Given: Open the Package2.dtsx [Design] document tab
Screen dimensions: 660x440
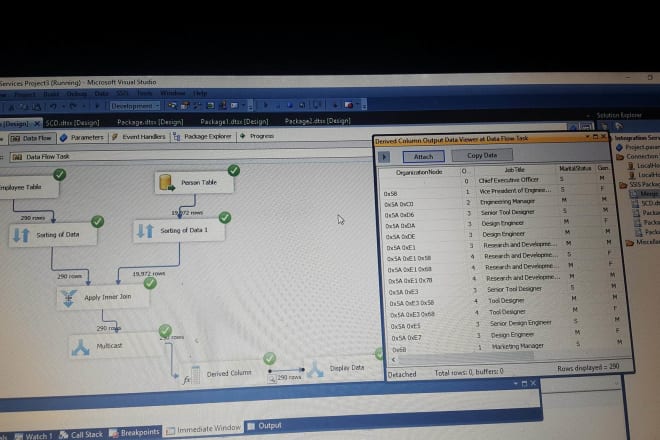Looking at the screenshot, I should pos(317,121).
